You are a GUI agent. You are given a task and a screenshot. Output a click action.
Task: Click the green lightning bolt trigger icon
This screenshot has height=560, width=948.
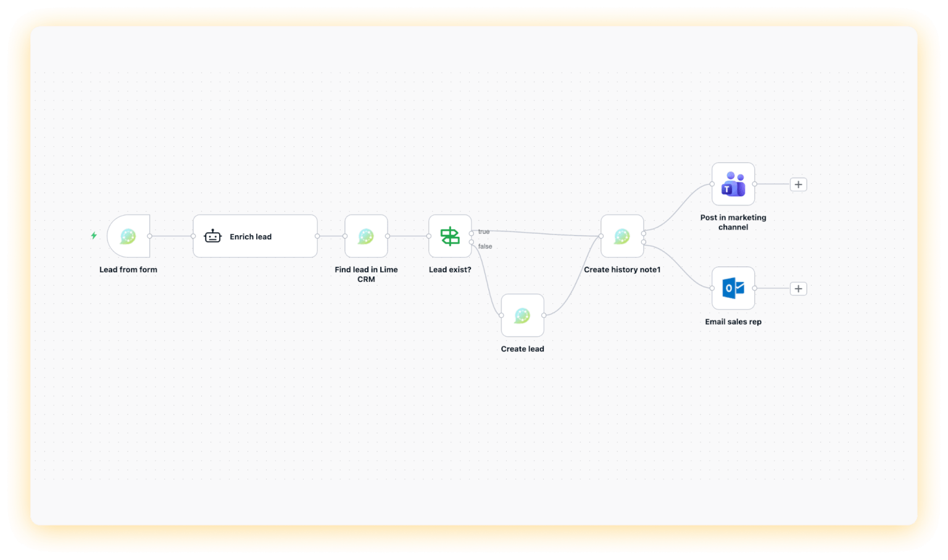coord(94,236)
